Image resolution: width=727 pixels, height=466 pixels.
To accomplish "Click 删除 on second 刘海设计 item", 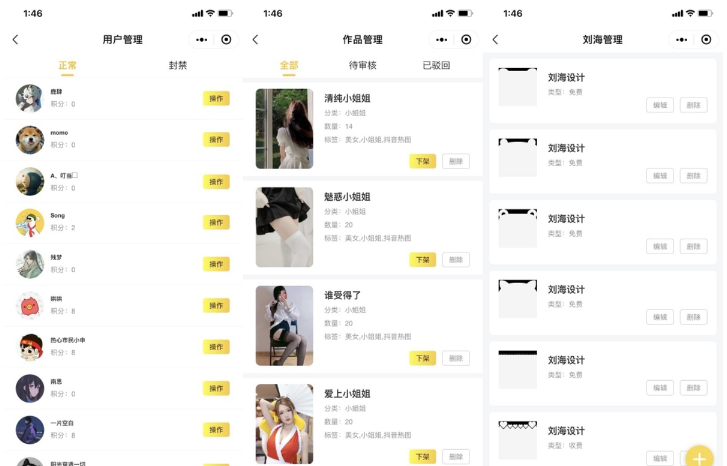I will pyautogui.click(x=694, y=176).
